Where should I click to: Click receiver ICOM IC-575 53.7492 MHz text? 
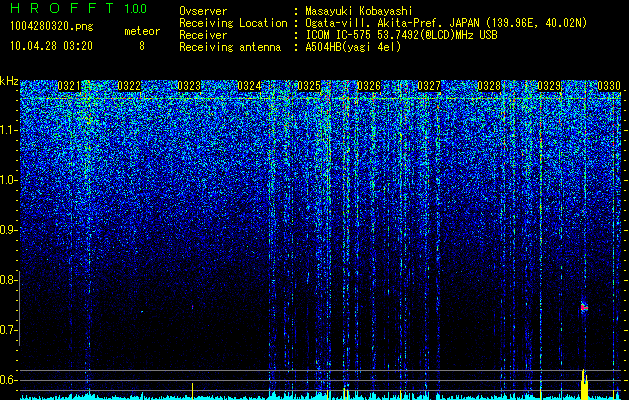(x=402, y=35)
